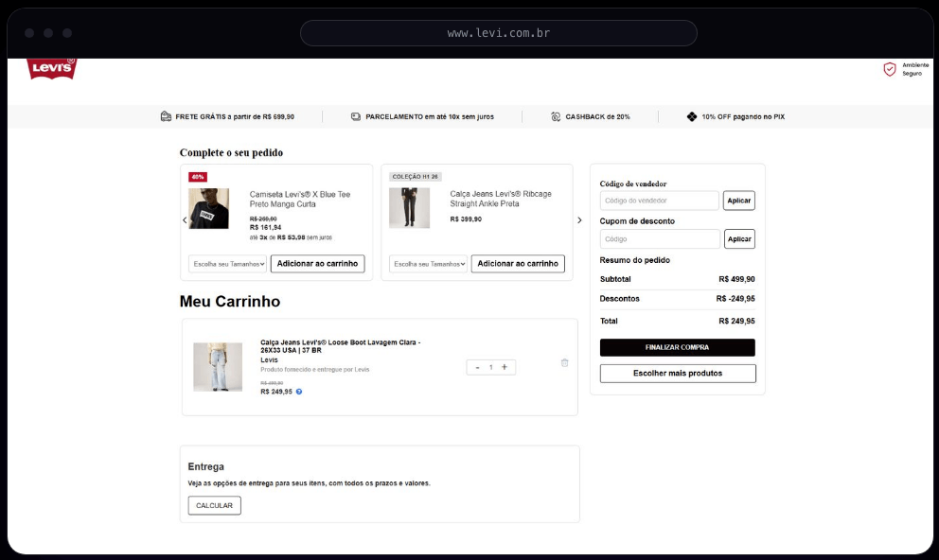Click the installment card icon
Screen dimensions: 939x560
coord(356,116)
